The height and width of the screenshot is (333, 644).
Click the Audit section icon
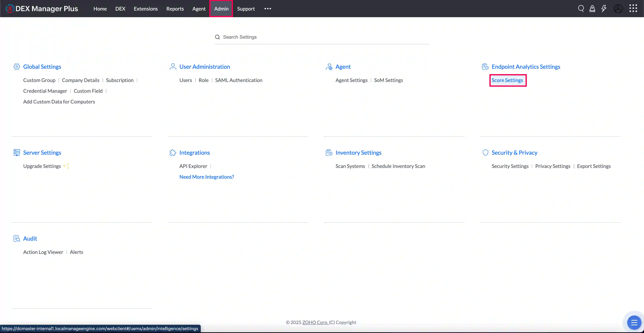17,238
